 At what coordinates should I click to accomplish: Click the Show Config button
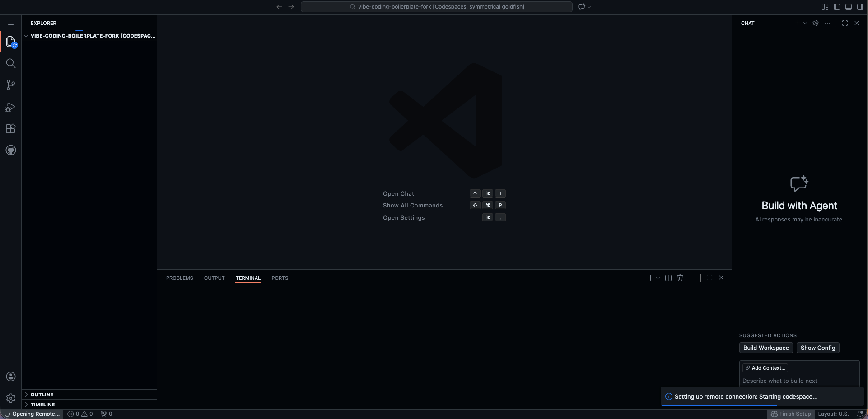click(817, 348)
